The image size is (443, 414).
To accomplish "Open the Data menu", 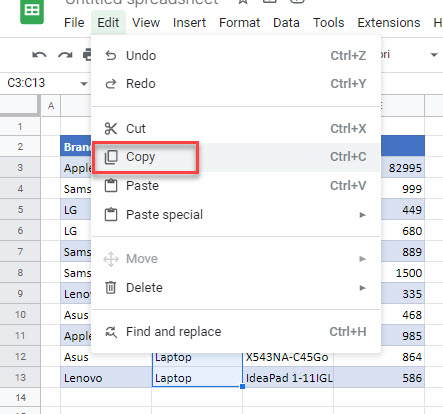I will [x=286, y=23].
